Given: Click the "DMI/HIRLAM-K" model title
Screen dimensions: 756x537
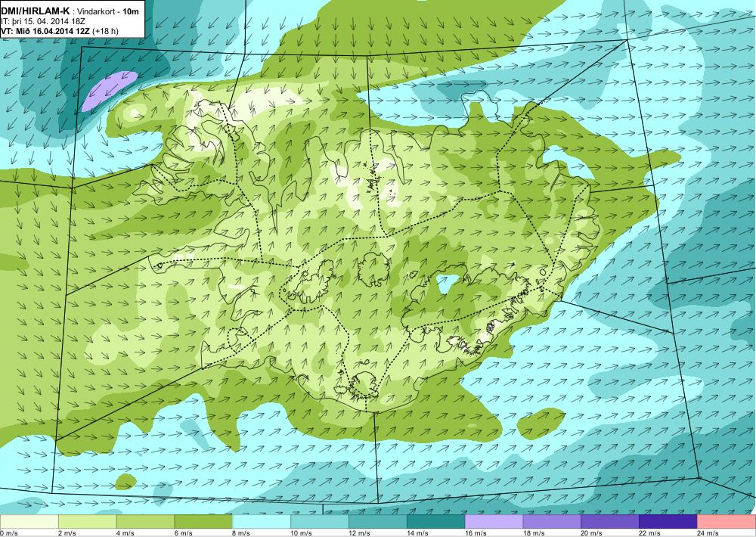Looking at the screenshot, I should pos(35,11).
